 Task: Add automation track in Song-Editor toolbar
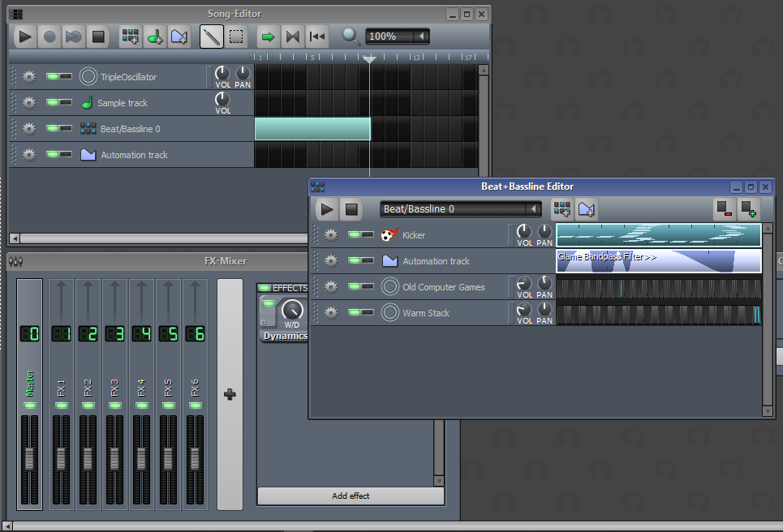(x=179, y=36)
